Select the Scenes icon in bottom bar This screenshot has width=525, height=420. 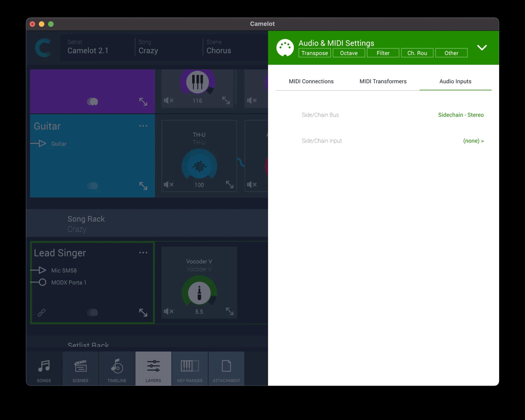click(80, 369)
